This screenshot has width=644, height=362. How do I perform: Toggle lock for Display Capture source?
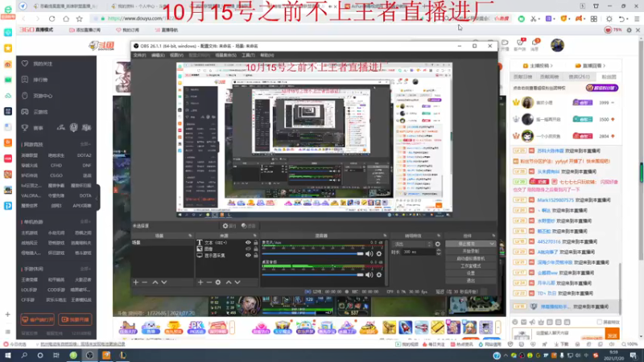255,255
